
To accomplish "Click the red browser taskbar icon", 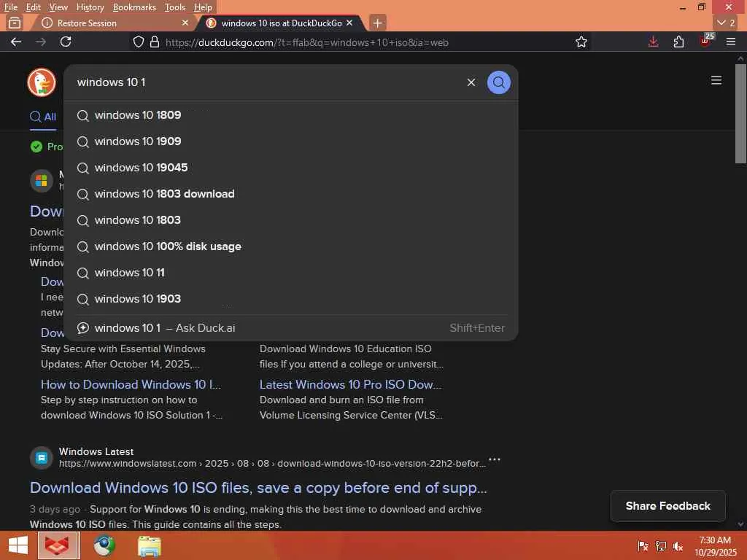I will click(x=57, y=545).
